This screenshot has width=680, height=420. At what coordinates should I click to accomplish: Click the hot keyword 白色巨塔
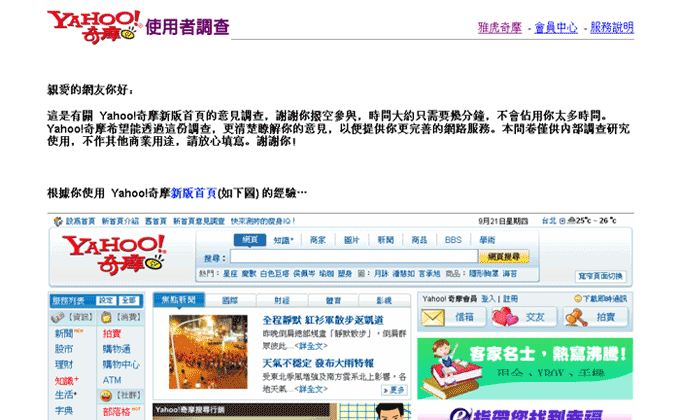coord(275,274)
